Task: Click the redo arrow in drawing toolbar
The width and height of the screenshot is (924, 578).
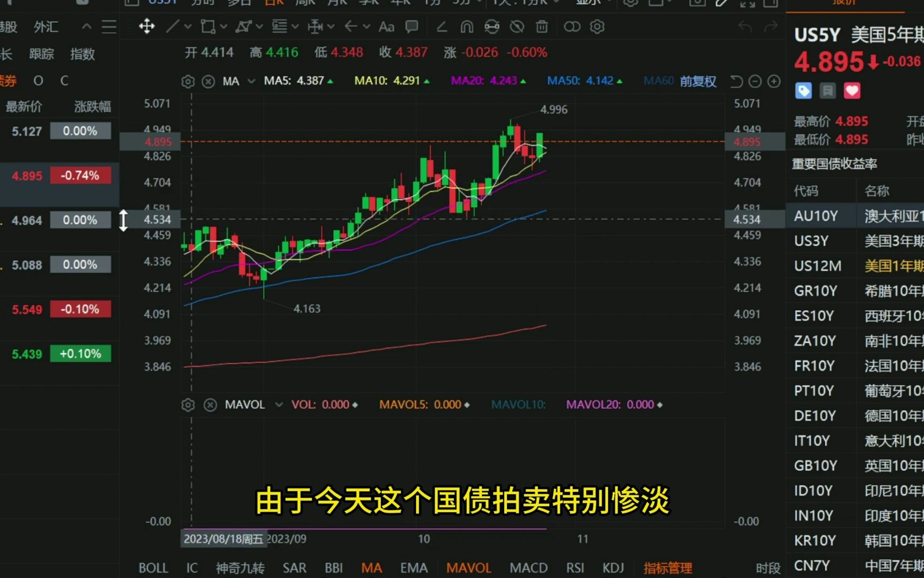Action: [x=771, y=26]
